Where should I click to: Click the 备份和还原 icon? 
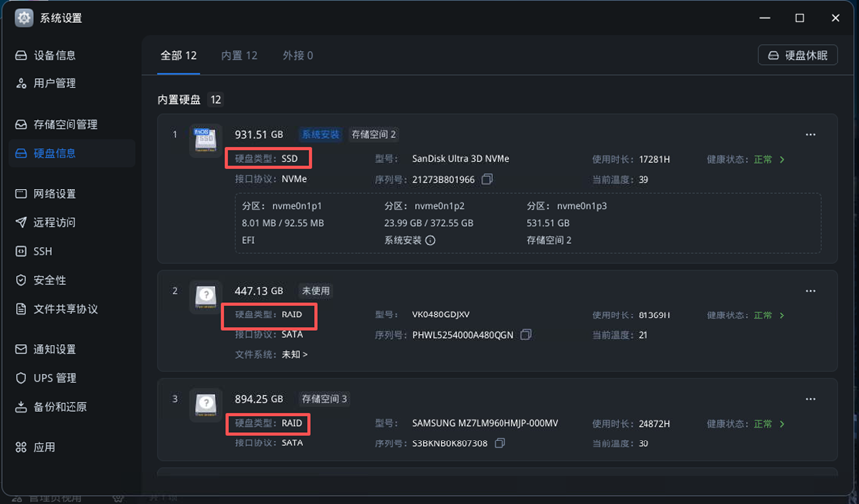(x=21, y=407)
